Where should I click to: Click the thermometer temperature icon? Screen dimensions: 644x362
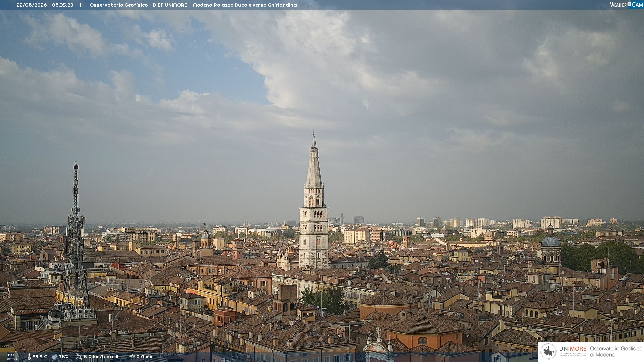tap(29, 357)
